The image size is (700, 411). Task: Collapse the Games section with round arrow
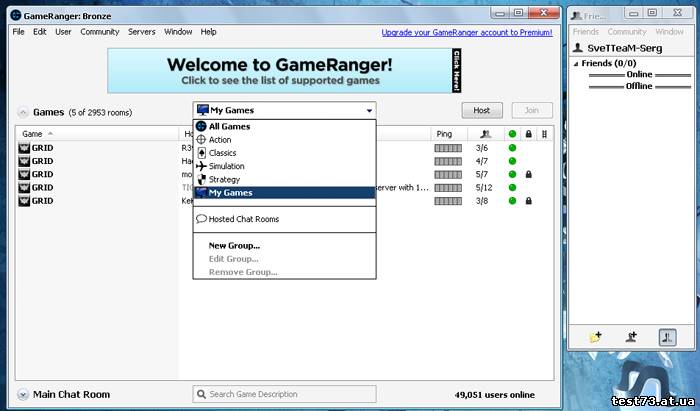coord(23,112)
